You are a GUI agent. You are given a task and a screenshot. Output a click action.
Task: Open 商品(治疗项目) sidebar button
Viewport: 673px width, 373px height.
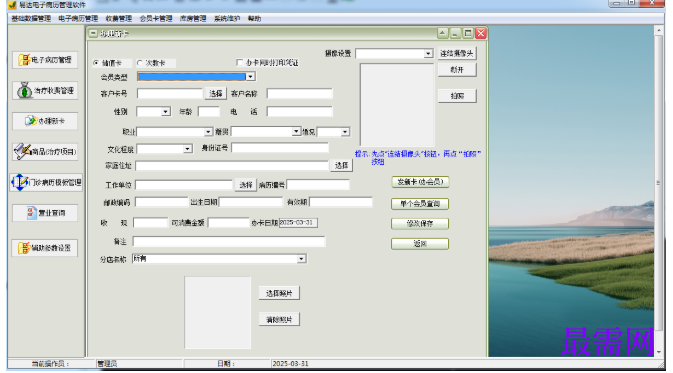click(45, 152)
